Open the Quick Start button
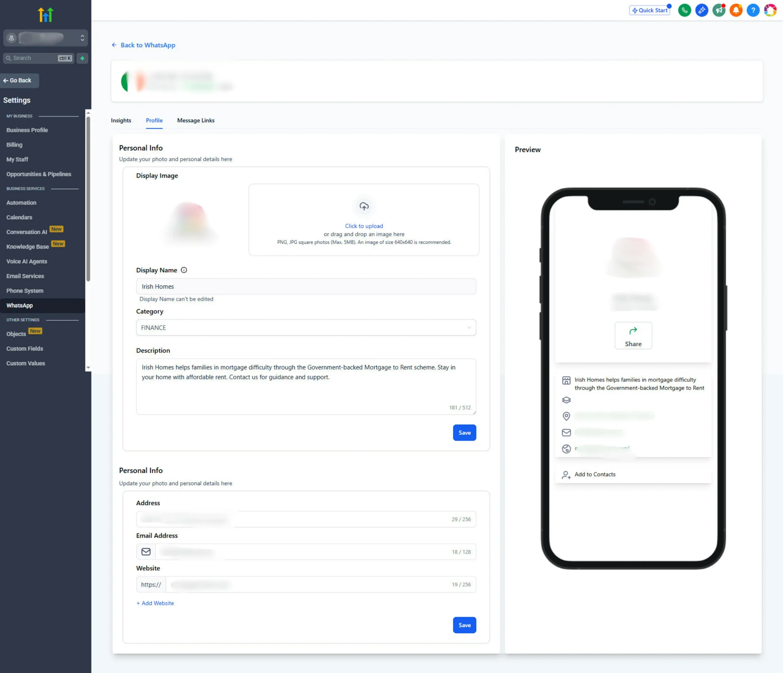 click(650, 10)
